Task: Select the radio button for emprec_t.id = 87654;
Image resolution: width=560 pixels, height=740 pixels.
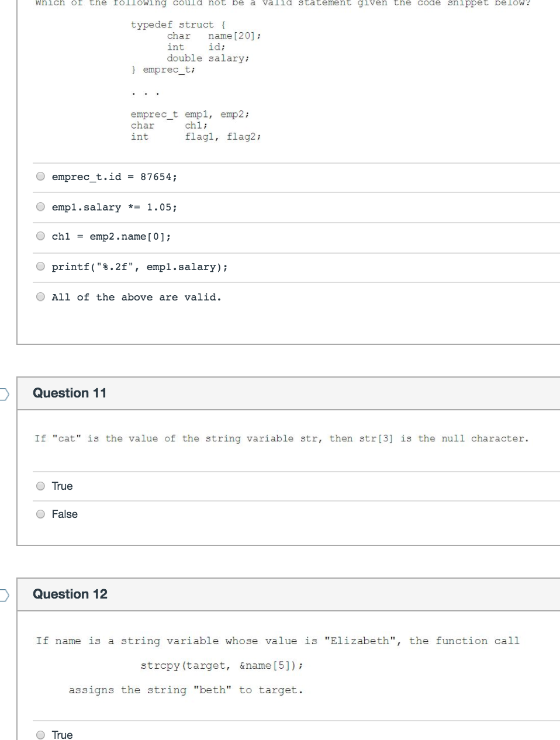Action: tap(40, 176)
